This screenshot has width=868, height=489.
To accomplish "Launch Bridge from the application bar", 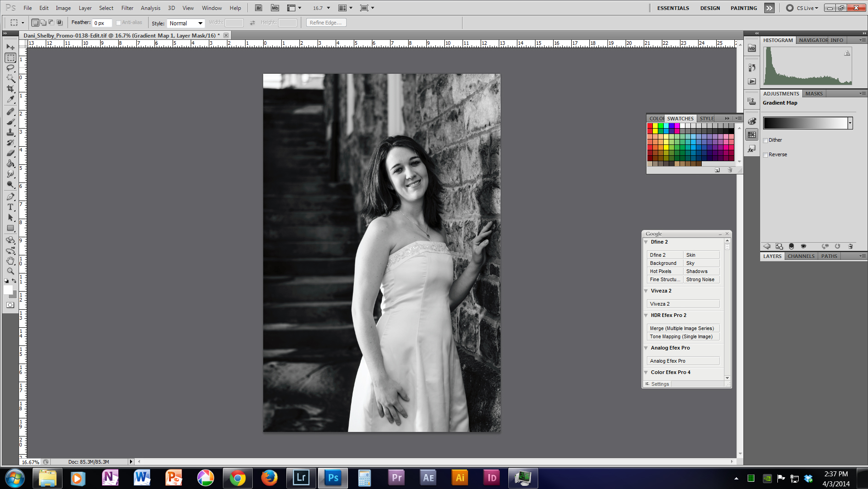I will coord(258,8).
